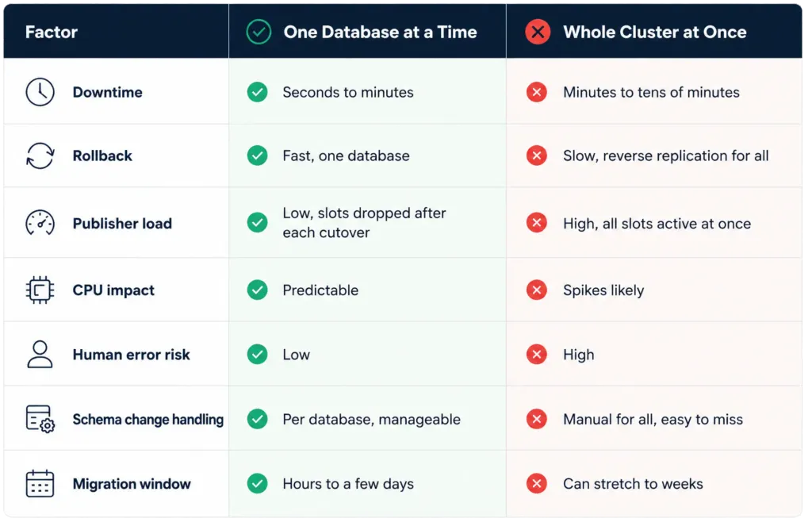Click the red X in Whole Cluster header
This screenshot has height=526, width=812.
(538, 32)
